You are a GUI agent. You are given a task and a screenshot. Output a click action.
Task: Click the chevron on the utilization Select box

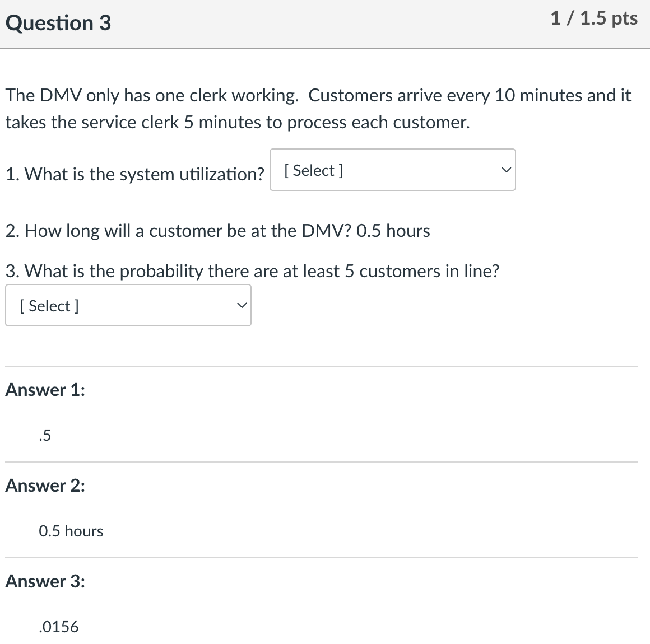click(x=506, y=170)
